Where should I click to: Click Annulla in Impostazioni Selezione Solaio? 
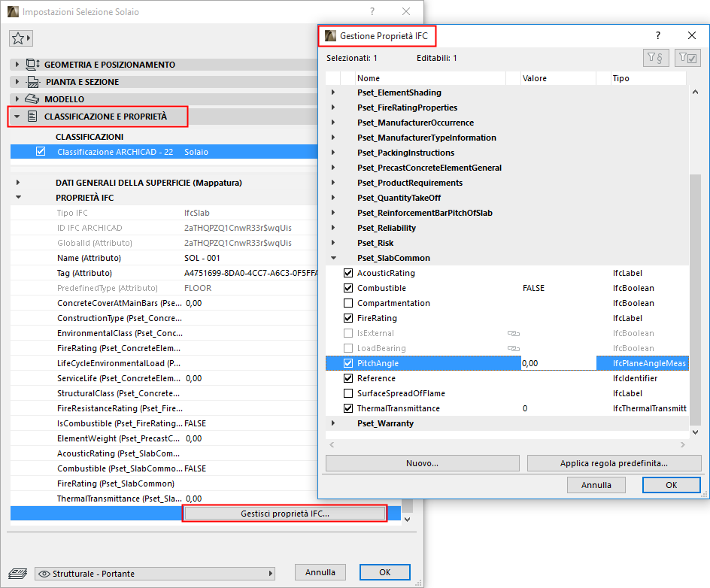click(320, 572)
